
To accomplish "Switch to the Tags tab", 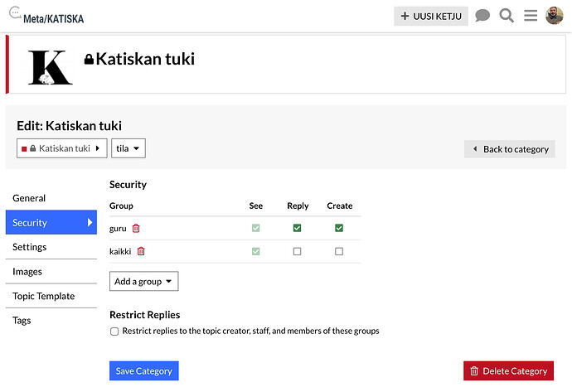I will pyautogui.click(x=51, y=321).
